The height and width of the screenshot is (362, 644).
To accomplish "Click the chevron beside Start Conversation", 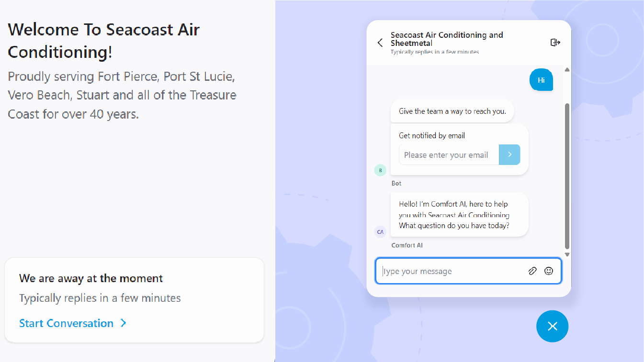I will 124,323.
